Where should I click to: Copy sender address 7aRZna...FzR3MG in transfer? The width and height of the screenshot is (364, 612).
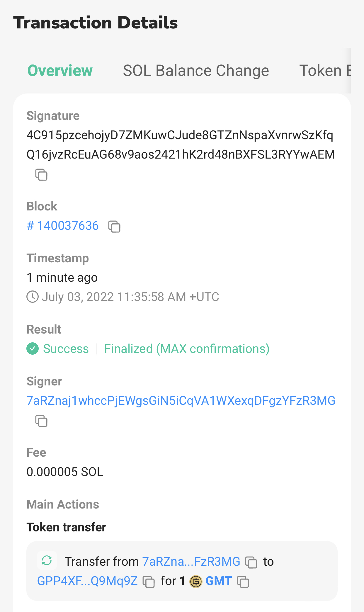click(x=251, y=562)
